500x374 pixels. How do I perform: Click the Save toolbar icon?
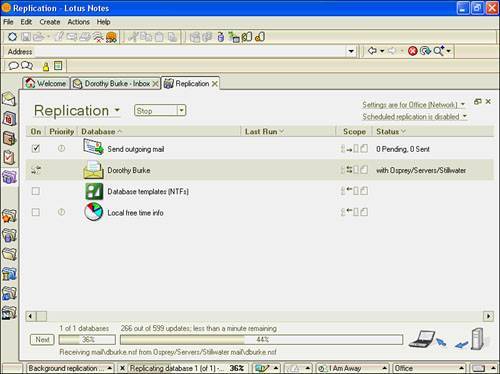26,37
